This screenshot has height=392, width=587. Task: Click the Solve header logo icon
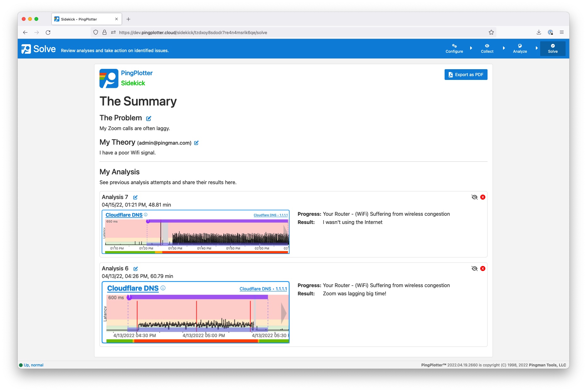point(26,49)
